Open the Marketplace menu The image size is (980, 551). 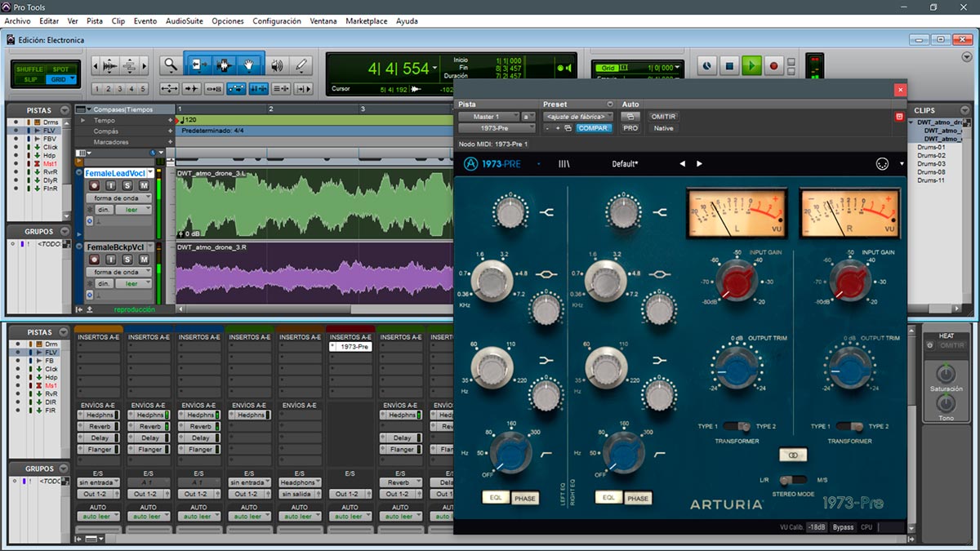[x=366, y=21]
